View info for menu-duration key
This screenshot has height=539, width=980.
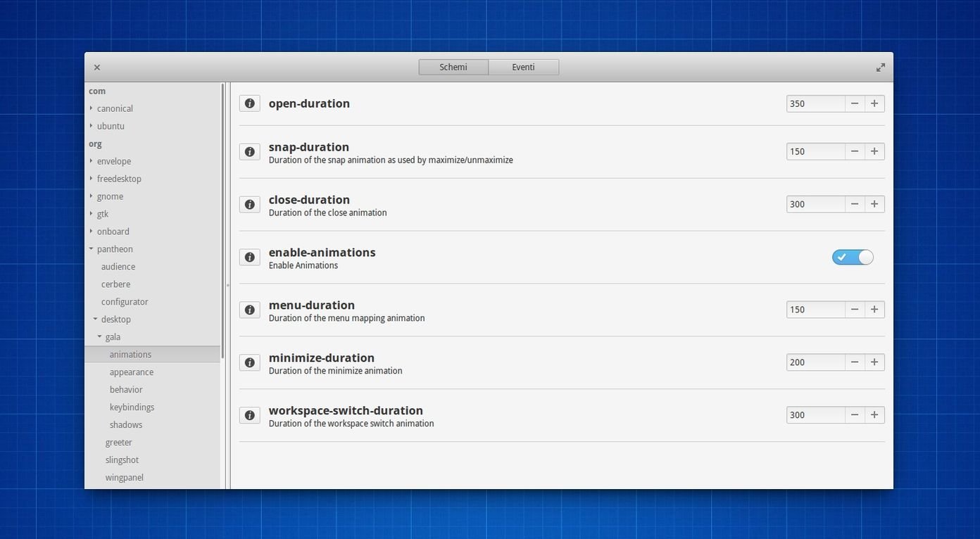pyautogui.click(x=249, y=310)
